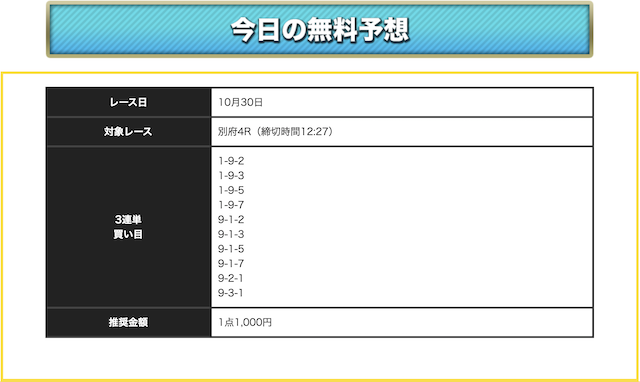Click the 今日の無料予想 banner header
The width and height of the screenshot is (640, 382).
click(x=320, y=29)
